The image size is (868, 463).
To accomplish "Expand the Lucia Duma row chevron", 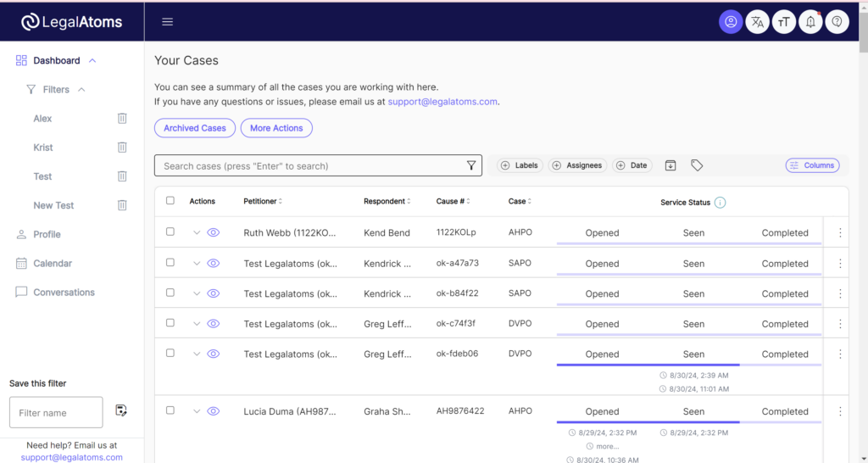I will [x=196, y=411].
